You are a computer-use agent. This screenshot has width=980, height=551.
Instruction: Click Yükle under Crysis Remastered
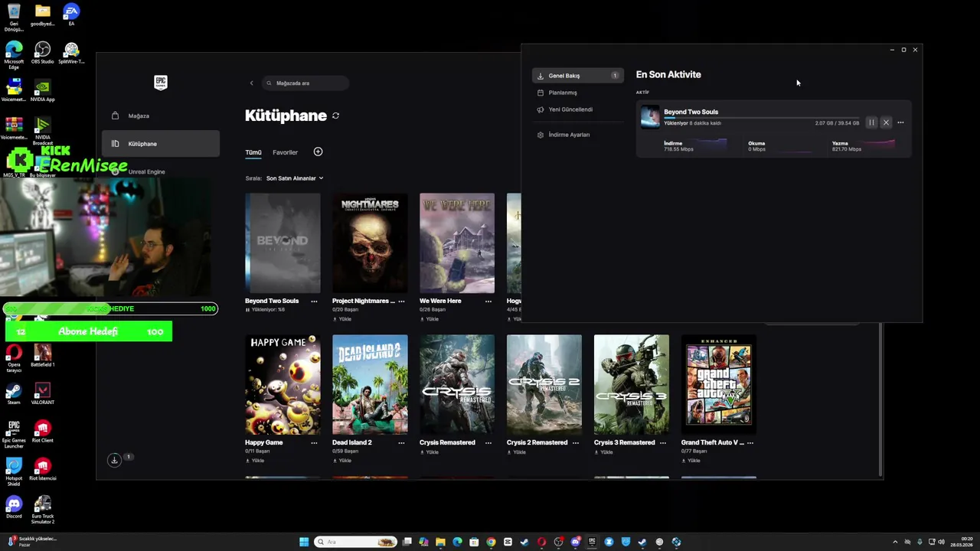(x=429, y=452)
